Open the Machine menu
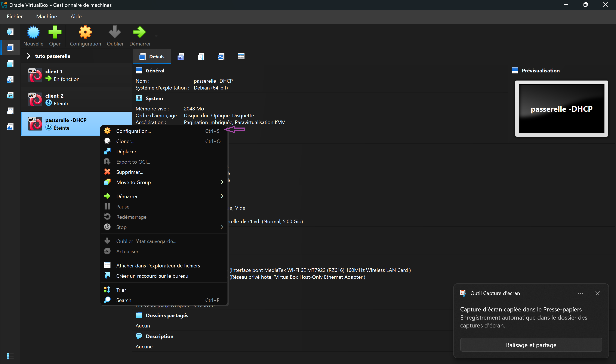Image resolution: width=616 pixels, height=364 pixels. [x=46, y=16]
